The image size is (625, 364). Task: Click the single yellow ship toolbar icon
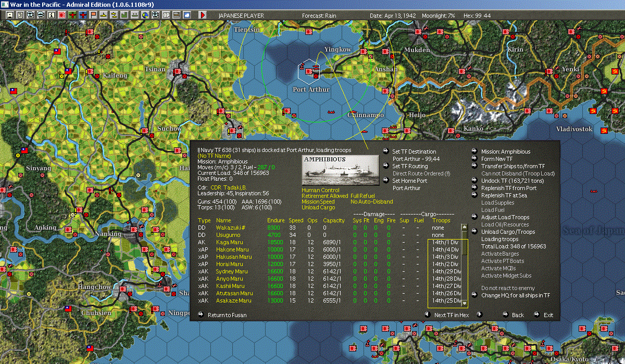(104, 15)
